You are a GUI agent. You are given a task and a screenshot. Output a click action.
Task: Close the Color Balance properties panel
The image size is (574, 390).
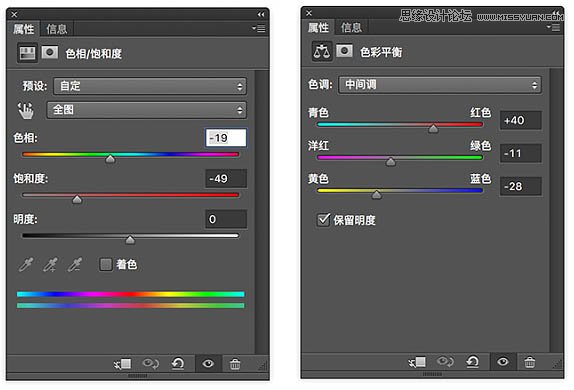tap(309, 13)
